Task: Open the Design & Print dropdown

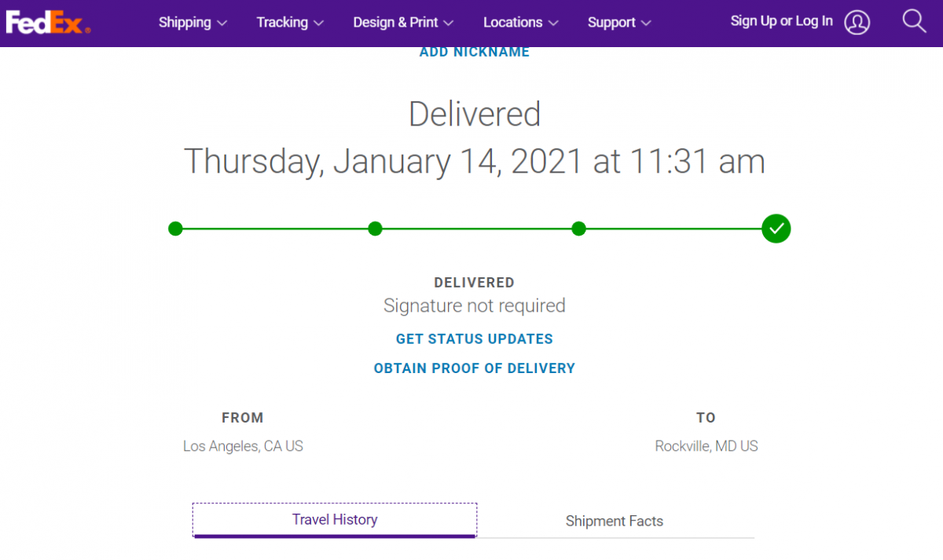Action: [x=403, y=23]
